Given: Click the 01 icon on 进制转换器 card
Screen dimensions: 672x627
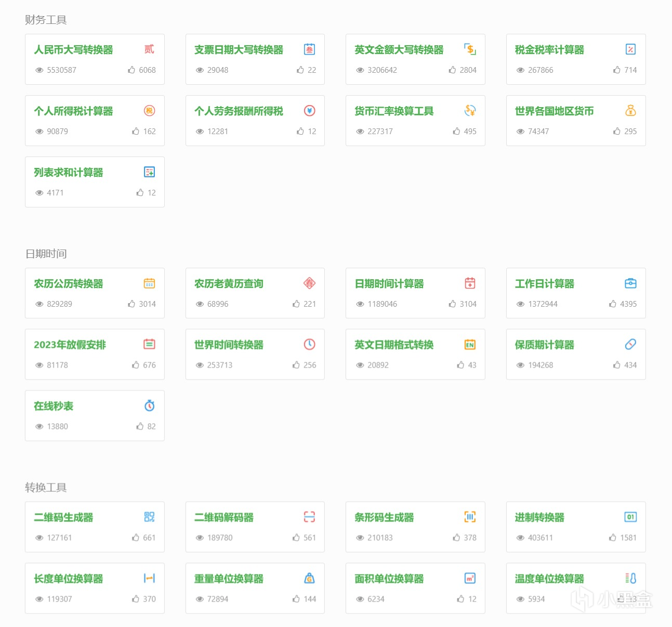Looking at the screenshot, I should click(x=630, y=517).
